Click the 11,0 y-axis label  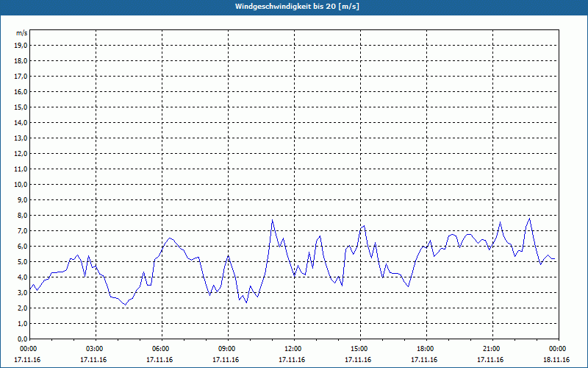(21, 169)
